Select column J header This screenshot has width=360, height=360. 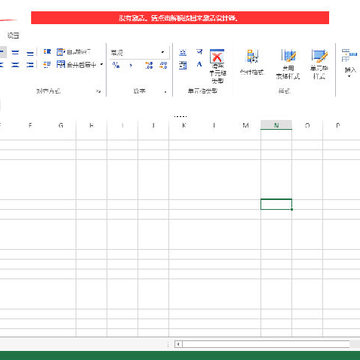(x=153, y=125)
